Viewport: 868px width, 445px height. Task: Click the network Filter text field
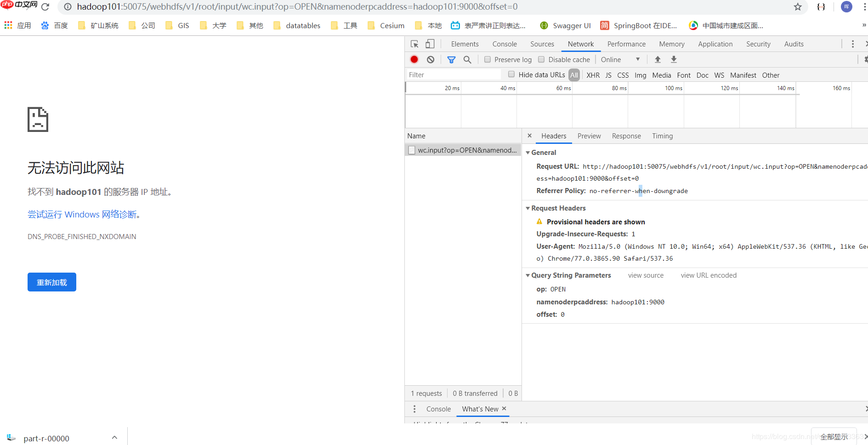point(453,75)
